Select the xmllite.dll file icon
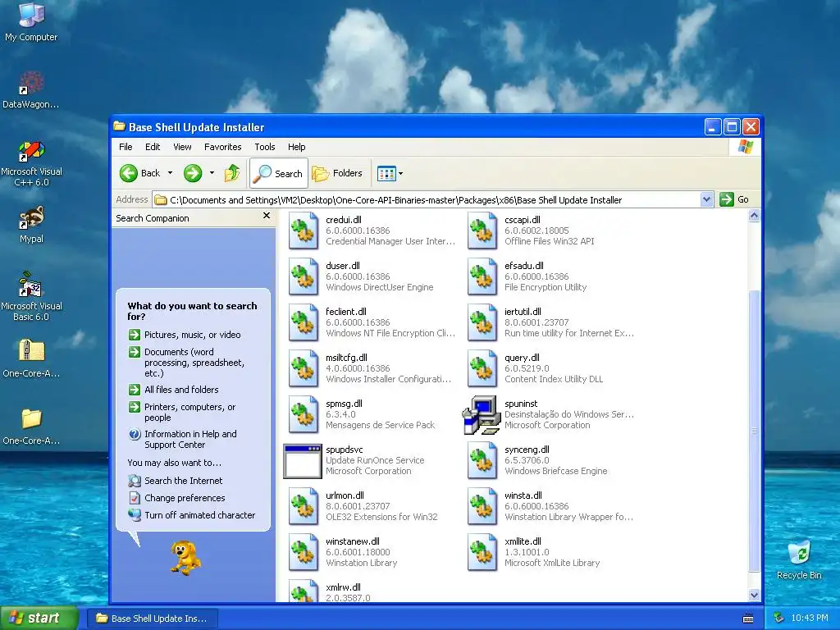This screenshot has height=630, width=840. 482,554
